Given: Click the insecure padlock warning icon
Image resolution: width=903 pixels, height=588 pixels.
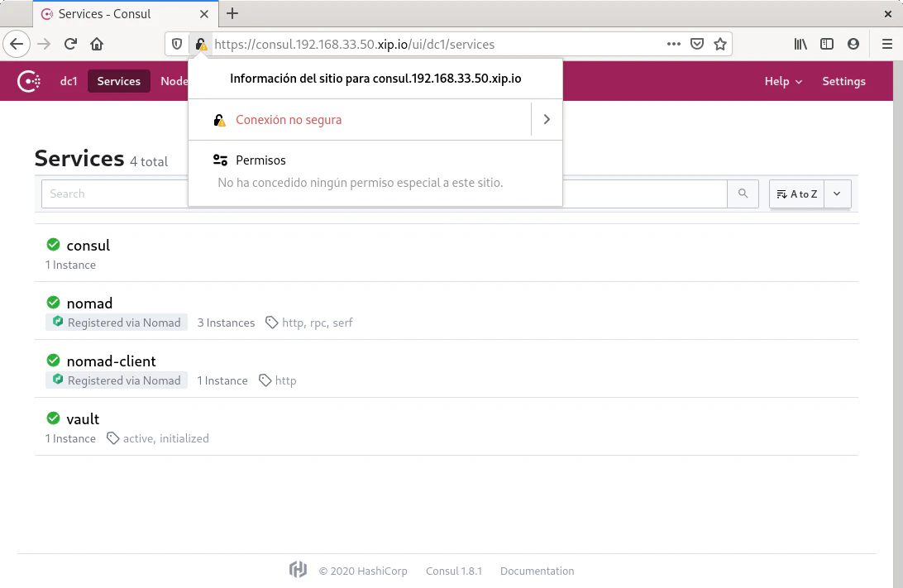Looking at the screenshot, I should (200, 45).
